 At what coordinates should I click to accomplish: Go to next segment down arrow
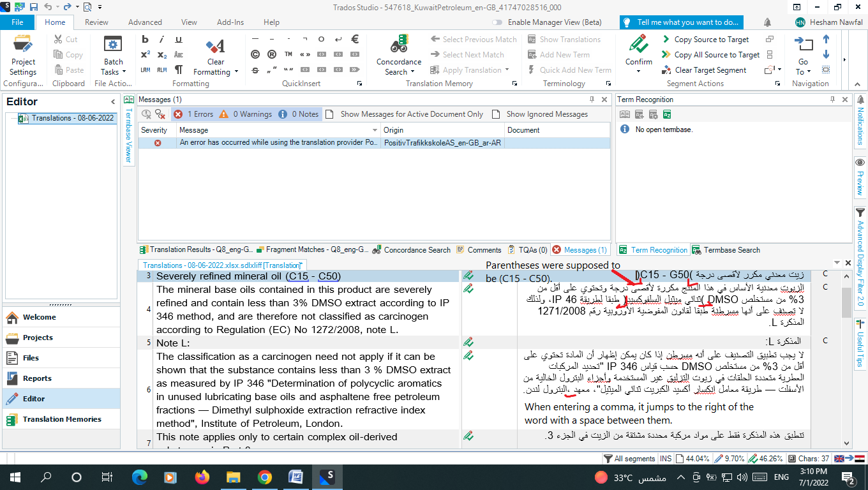pyautogui.click(x=826, y=55)
